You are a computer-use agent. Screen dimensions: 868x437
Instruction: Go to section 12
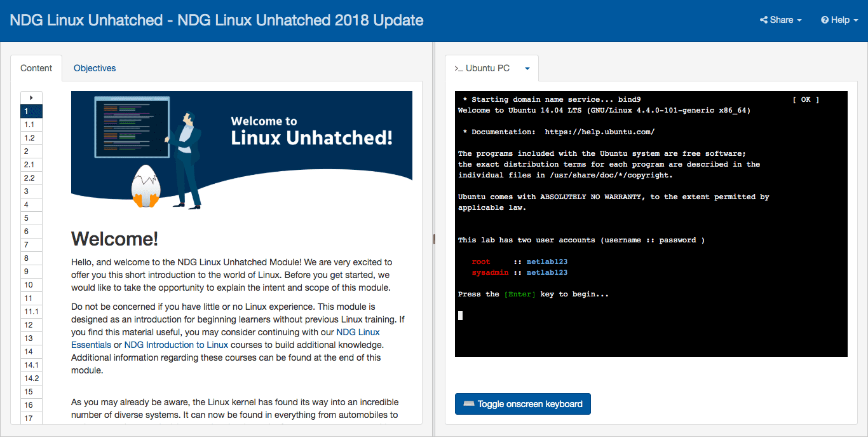(31, 325)
